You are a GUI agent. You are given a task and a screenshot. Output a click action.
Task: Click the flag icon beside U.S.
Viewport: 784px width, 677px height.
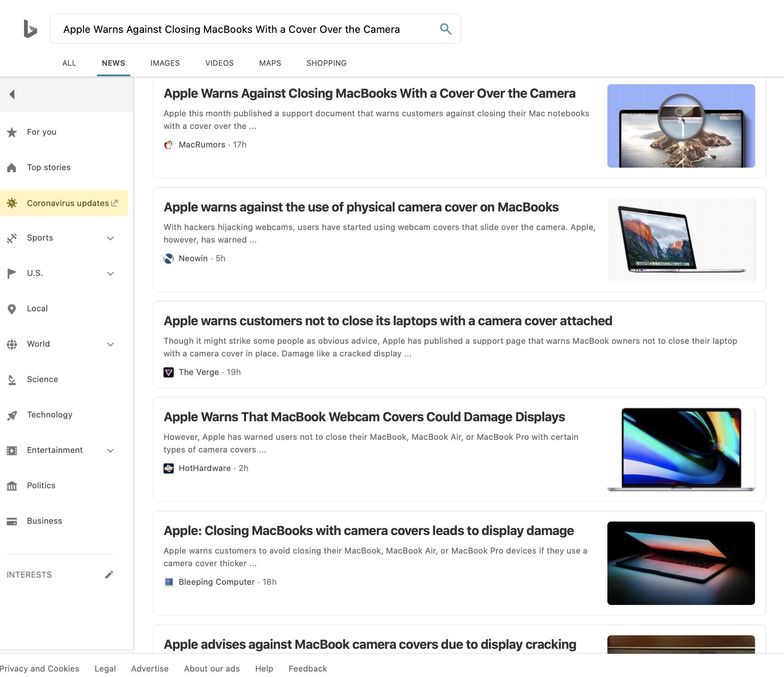[12, 273]
